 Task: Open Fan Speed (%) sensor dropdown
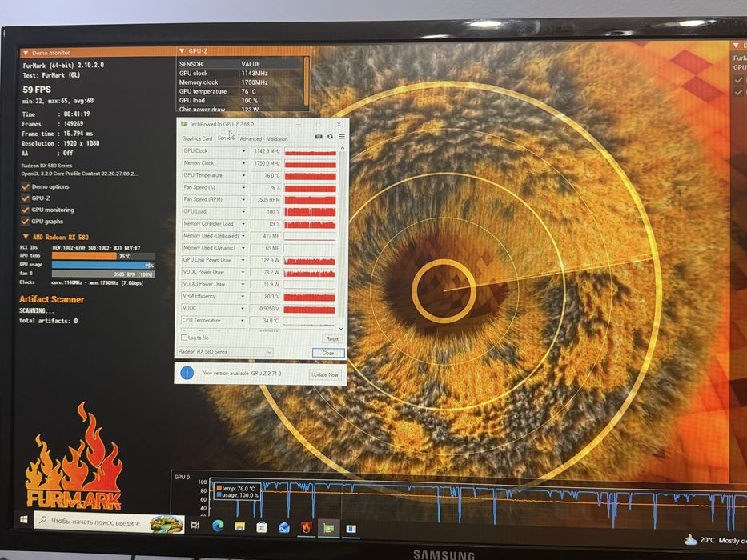(243, 187)
